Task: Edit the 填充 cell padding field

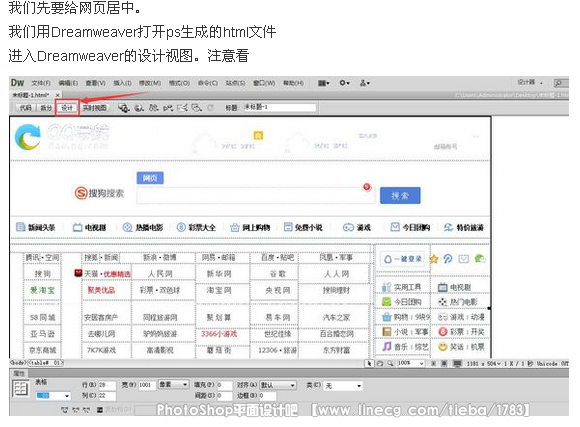Action: coord(224,385)
